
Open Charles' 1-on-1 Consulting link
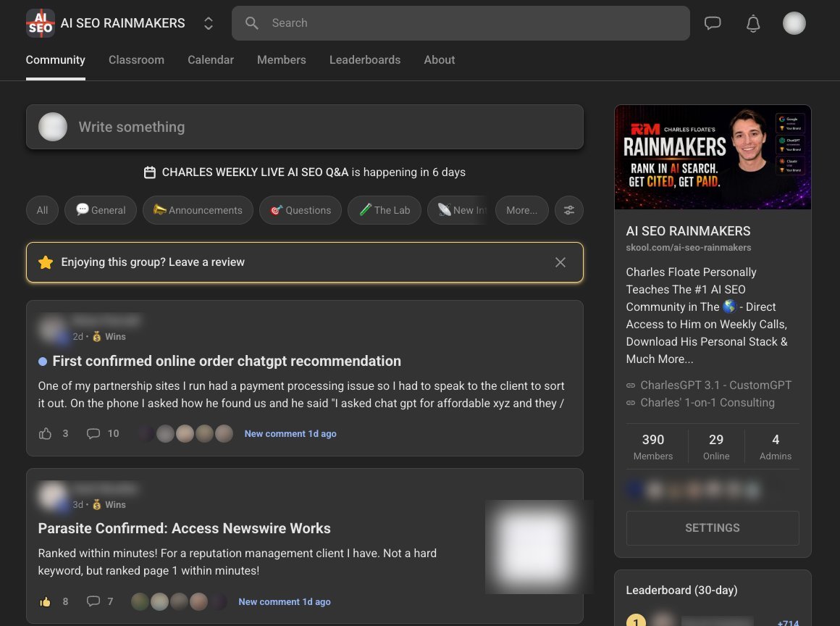pyautogui.click(x=707, y=403)
